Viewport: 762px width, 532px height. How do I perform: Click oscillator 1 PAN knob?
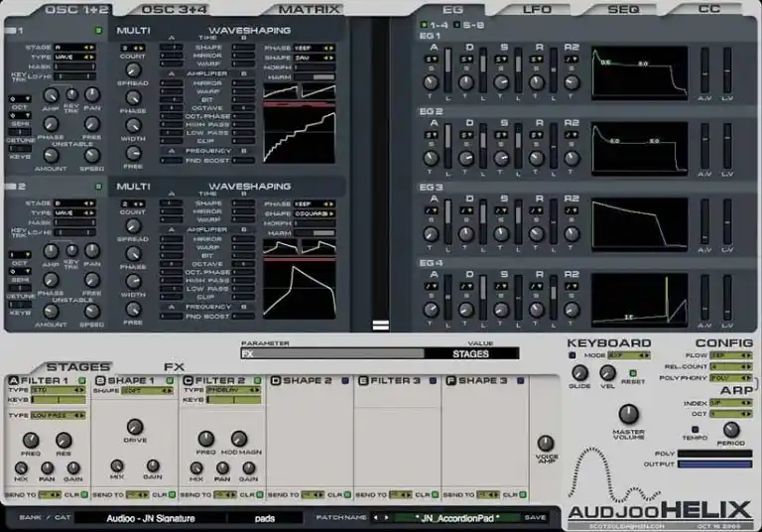tap(92, 94)
